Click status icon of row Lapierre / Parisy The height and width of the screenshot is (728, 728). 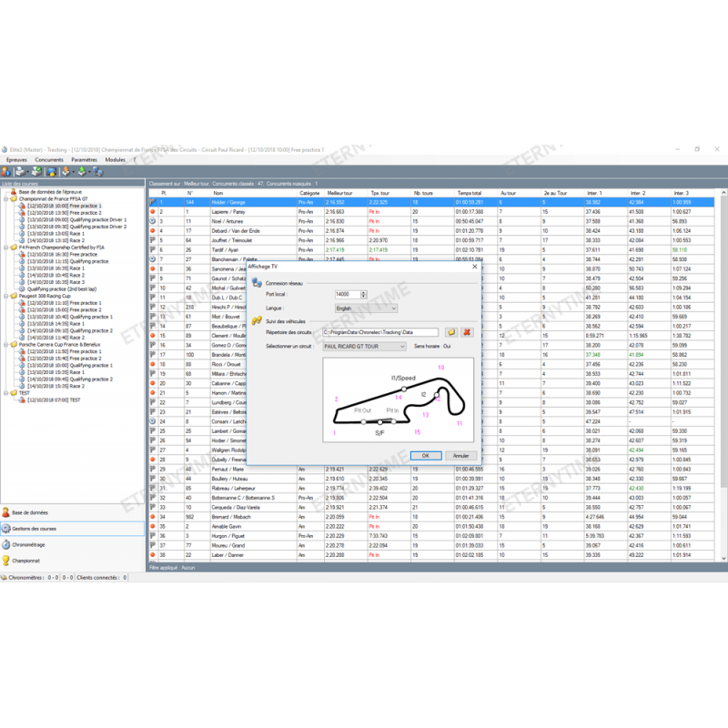pos(152,212)
